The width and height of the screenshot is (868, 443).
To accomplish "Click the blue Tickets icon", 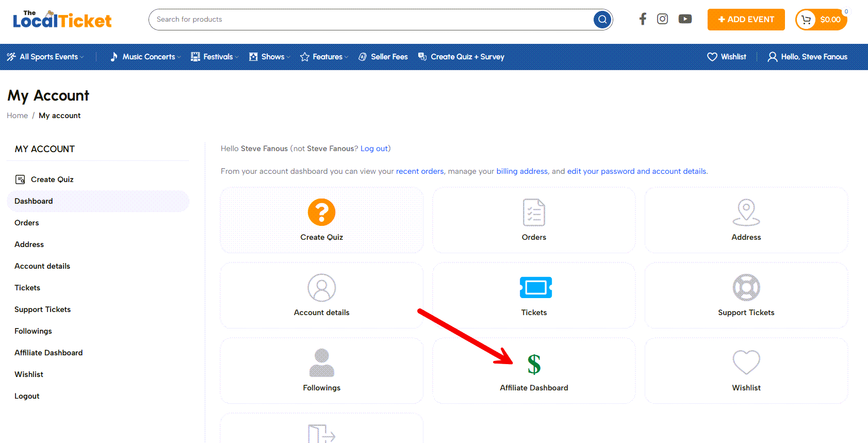I will point(535,287).
